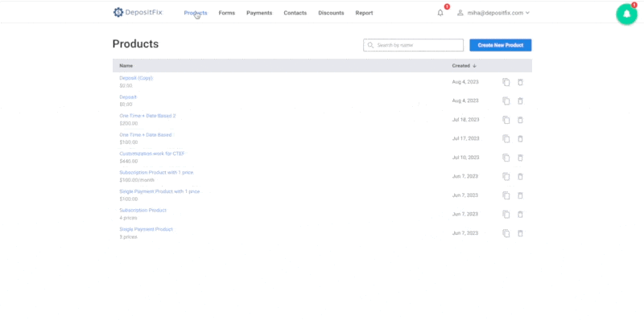Open the One Time + Date Based link
The height and width of the screenshot is (320, 644).
click(146, 134)
